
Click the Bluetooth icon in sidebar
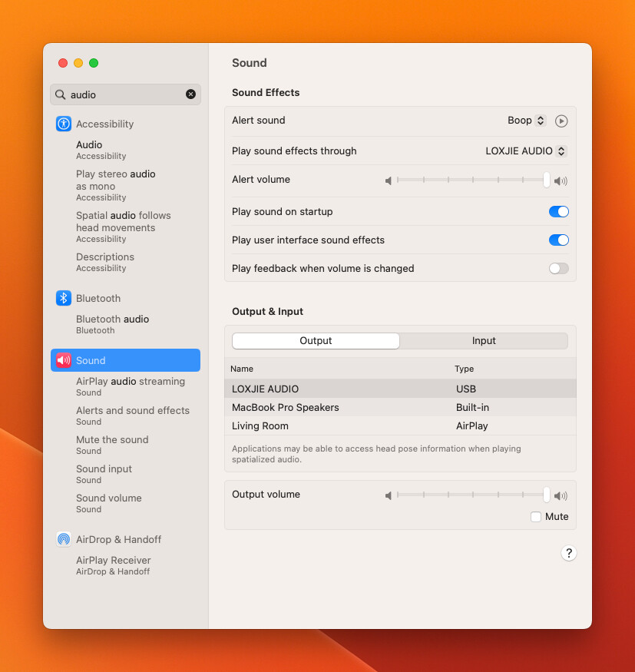coord(64,298)
